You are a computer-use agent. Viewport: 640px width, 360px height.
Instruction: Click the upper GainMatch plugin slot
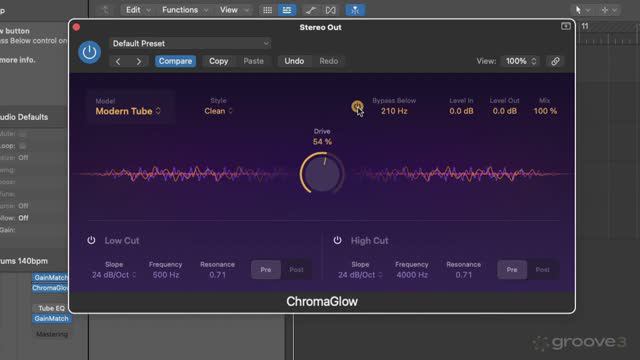click(x=50, y=278)
